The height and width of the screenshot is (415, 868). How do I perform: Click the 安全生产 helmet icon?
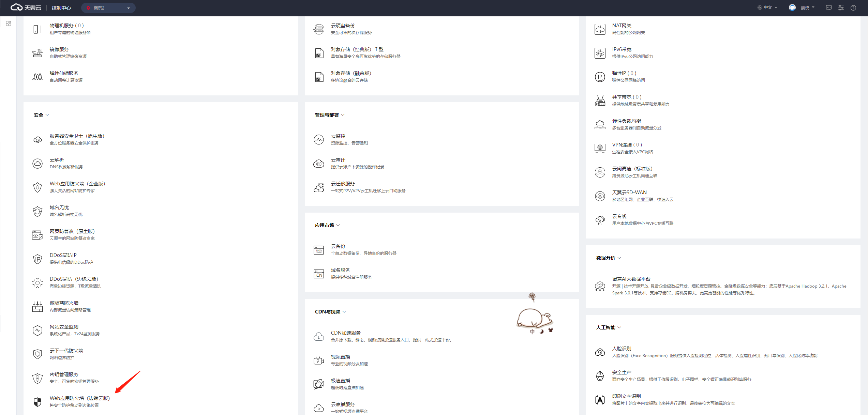[600, 376]
